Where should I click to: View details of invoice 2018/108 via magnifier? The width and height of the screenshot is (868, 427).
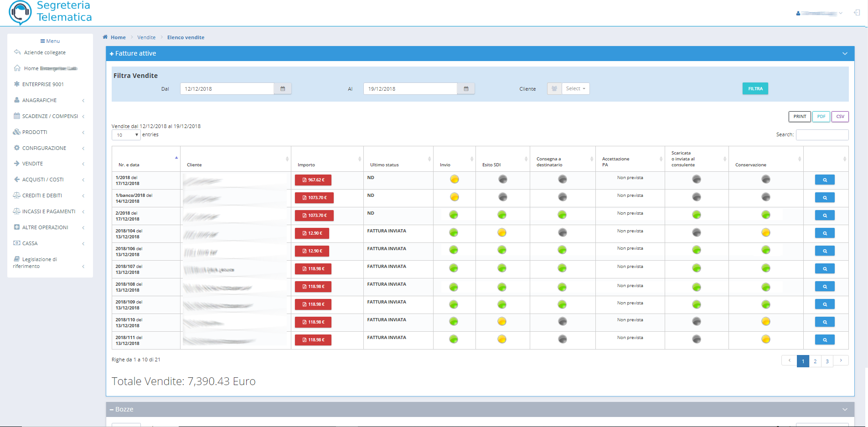[825, 287]
